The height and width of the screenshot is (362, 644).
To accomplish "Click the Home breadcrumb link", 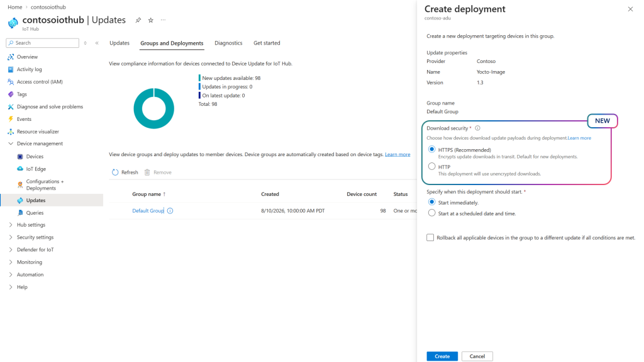I will click(x=15, y=7).
